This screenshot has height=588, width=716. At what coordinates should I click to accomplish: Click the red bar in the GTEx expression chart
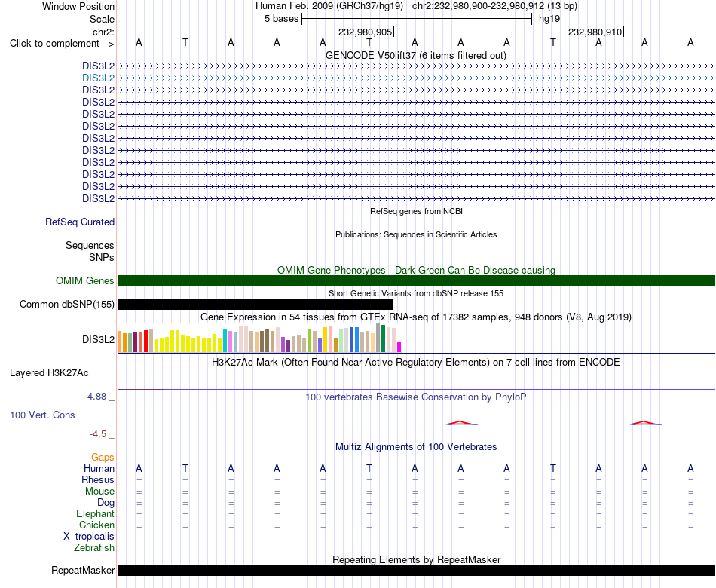[145, 341]
